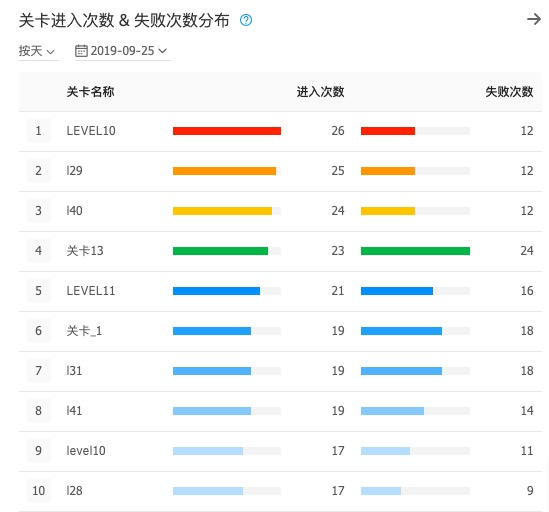The height and width of the screenshot is (512, 549).
Task: Click the orange failure bar for l29
Action: coord(388,171)
